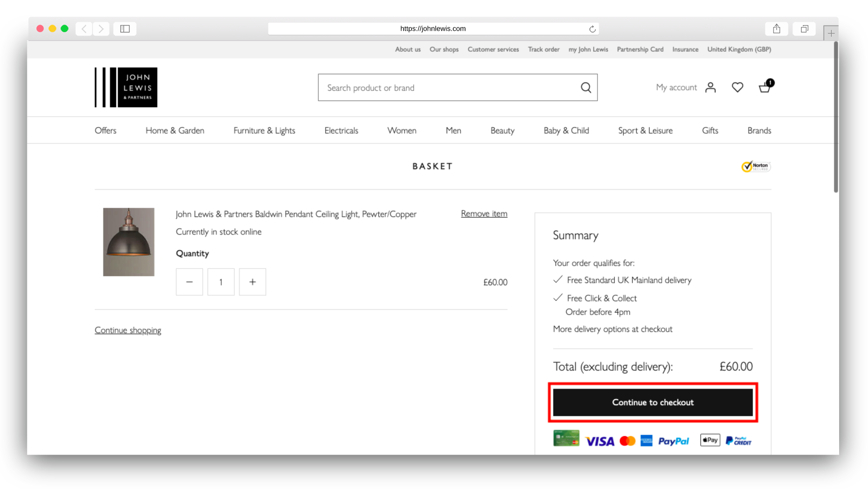Click 'More delivery options at checkout' text
This screenshot has height=489, width=868.
(x=613, y=329)
